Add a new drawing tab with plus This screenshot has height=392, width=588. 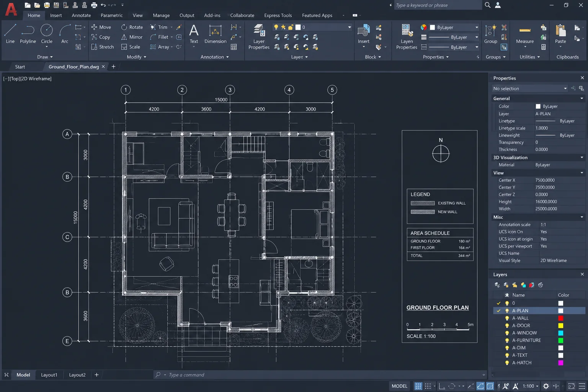click(x=113, y=67)
